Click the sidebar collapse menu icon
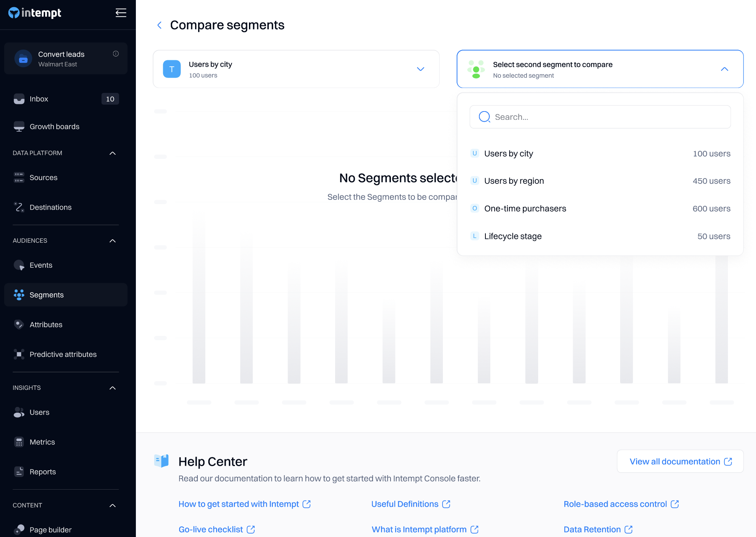Screen dimensions: 756x537 pyautogui.click(x=121, y=13)
